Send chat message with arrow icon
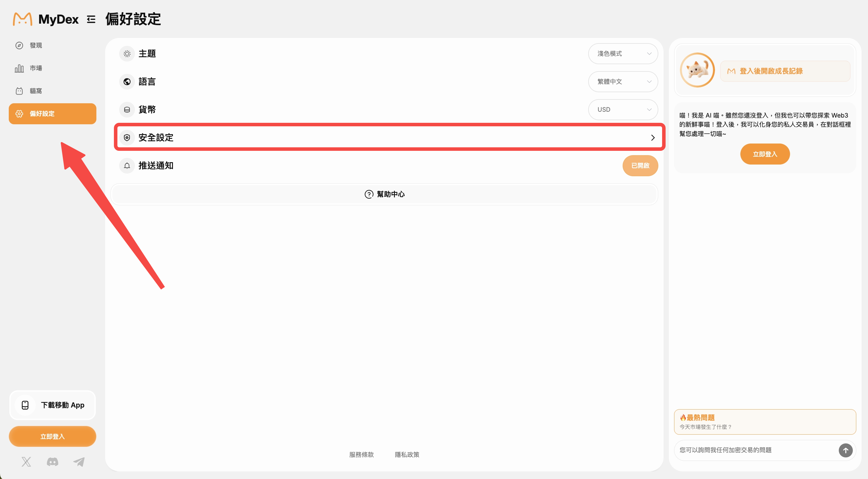 pyautogui.click(x=846, y=450)
